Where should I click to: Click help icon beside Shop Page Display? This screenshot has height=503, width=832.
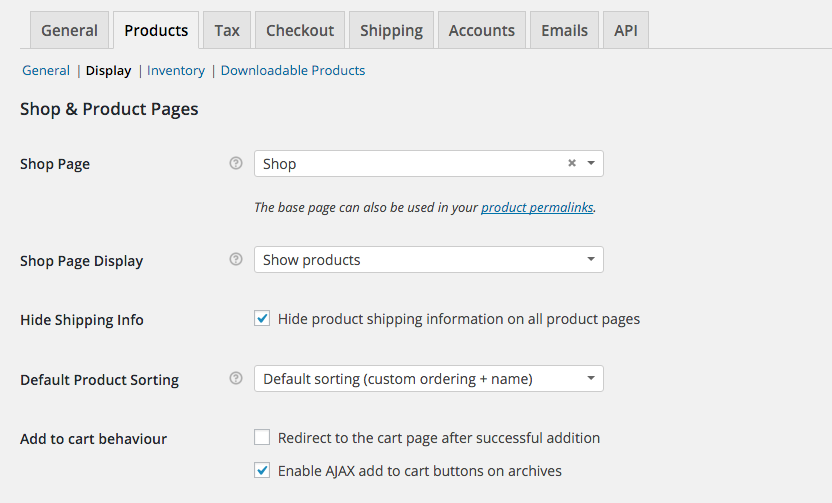coord(236,259)
